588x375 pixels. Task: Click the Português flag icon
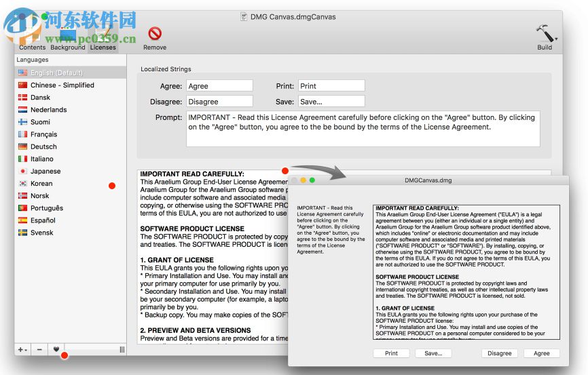[23, 208]
